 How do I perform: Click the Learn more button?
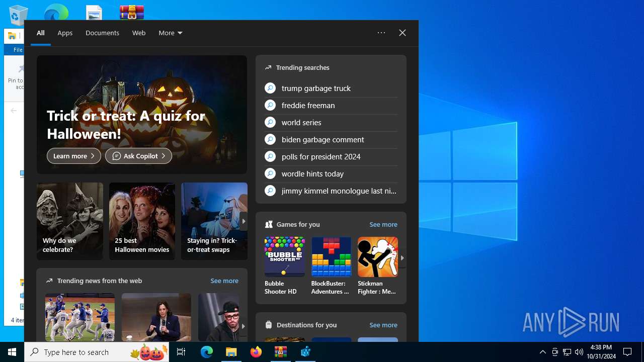[74, 156]
